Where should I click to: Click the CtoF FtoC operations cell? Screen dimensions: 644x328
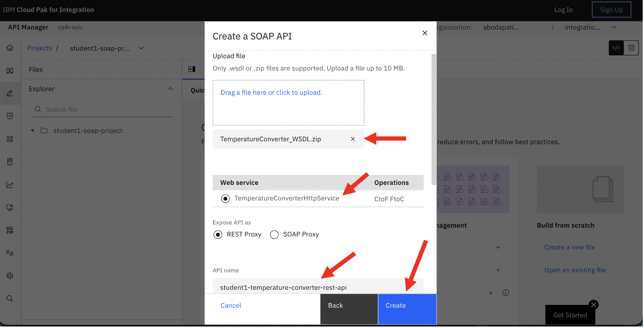click(390, 200)
